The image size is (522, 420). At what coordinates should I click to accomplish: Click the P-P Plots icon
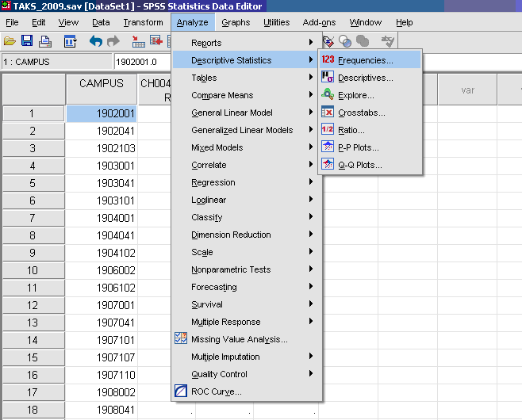point(328,147)
